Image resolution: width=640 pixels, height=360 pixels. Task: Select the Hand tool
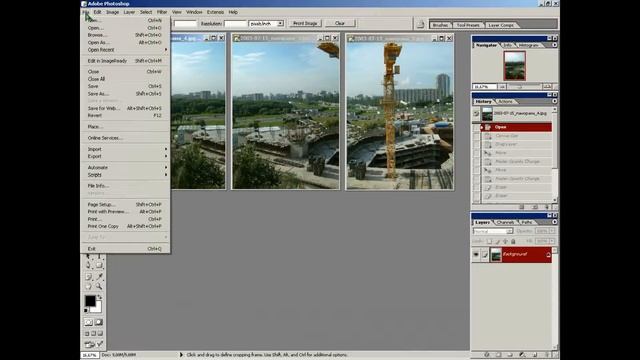(x=89, y=287)
